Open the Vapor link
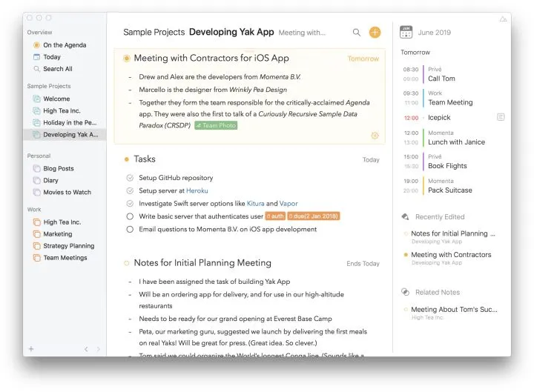 [x=289, y=204]
